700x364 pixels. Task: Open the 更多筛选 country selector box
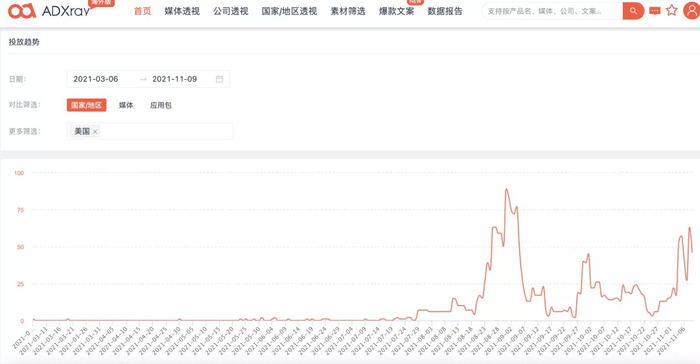pyautogui.click(x=150, y=131)
